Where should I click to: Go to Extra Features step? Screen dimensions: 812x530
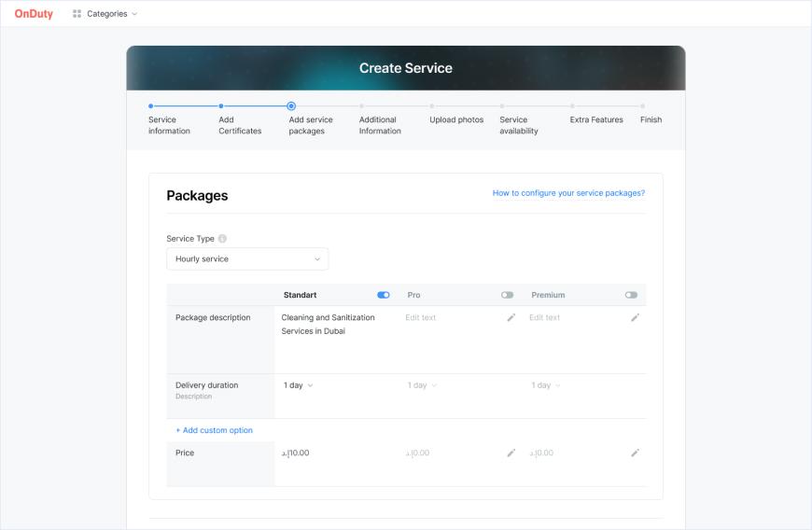[596, 119]
